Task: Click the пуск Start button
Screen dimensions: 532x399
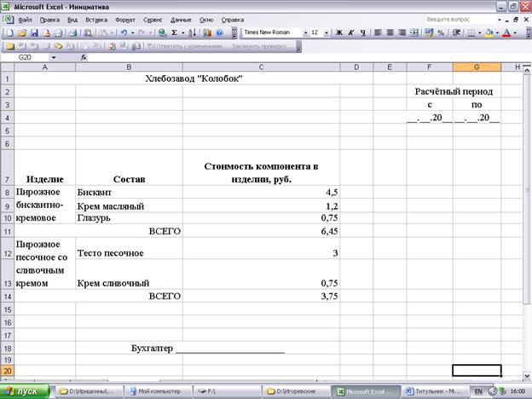Action: point(23,391)
